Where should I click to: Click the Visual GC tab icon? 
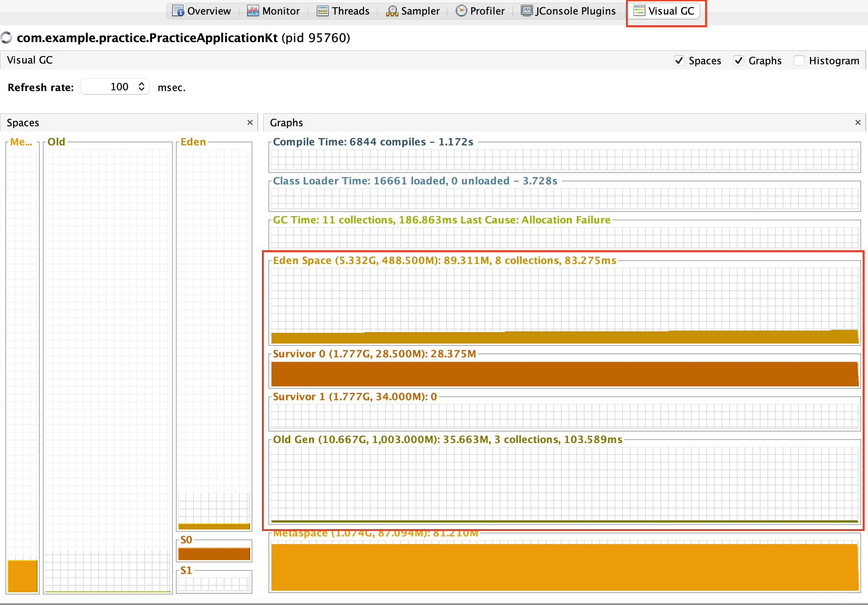coord(639,11)
